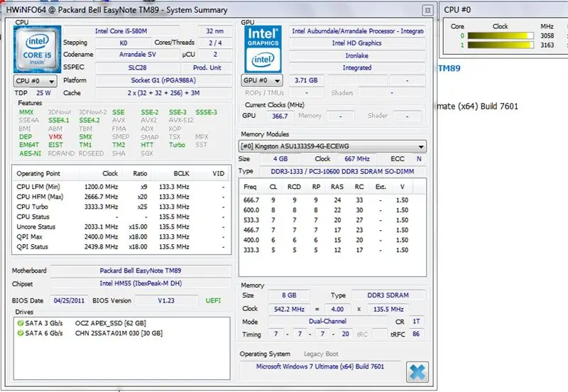Click the Turbo feature label

[177, 145]
